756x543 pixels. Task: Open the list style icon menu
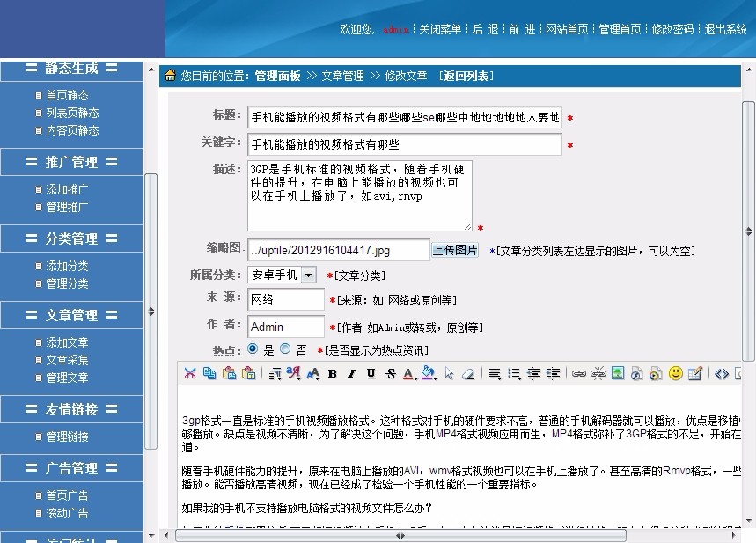point(514,374)
